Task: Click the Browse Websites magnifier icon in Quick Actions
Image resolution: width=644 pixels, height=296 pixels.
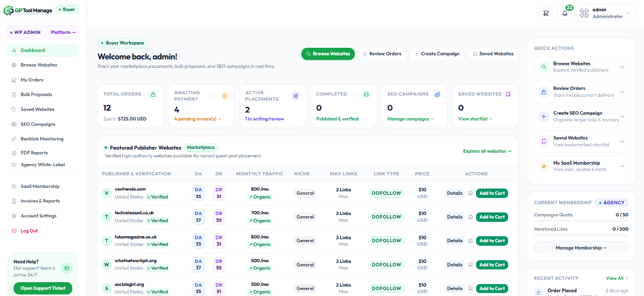Action: coord(544,67)
